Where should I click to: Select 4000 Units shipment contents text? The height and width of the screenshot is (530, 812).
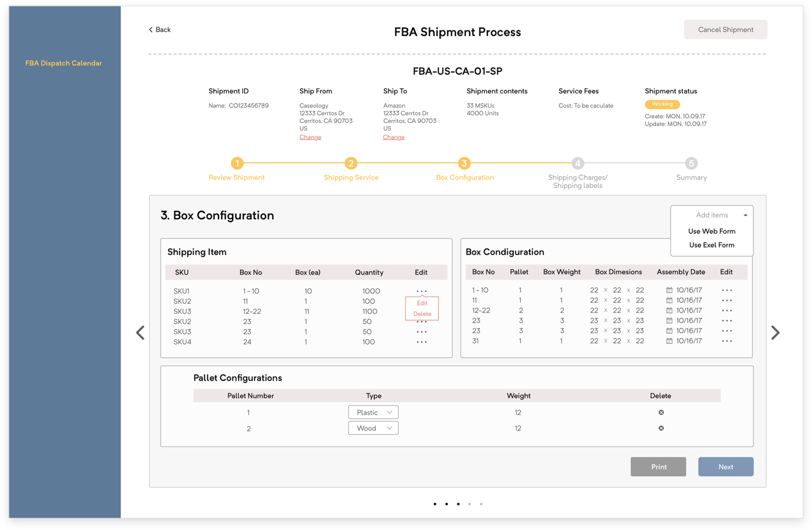point(482,113)
